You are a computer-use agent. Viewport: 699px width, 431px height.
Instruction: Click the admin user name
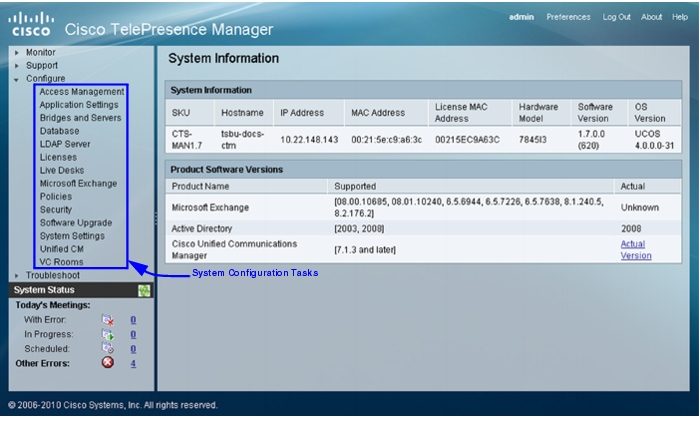coord(521,17)
